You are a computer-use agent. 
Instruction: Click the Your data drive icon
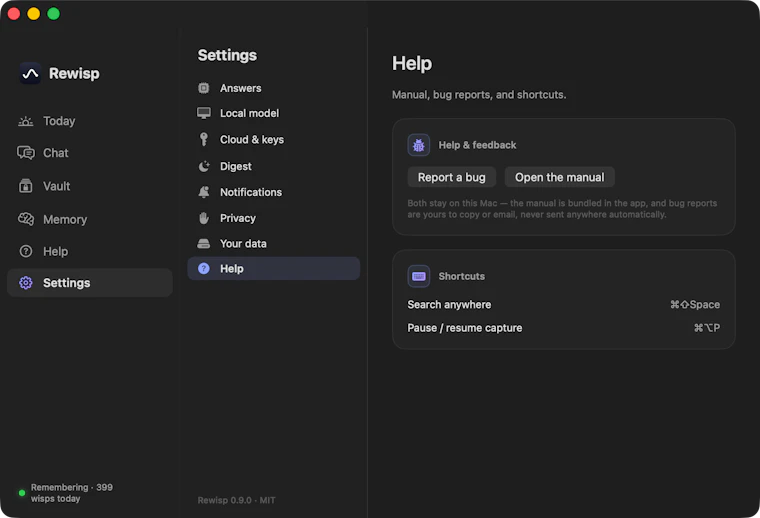pyautogui.click(x=204, y=243)
